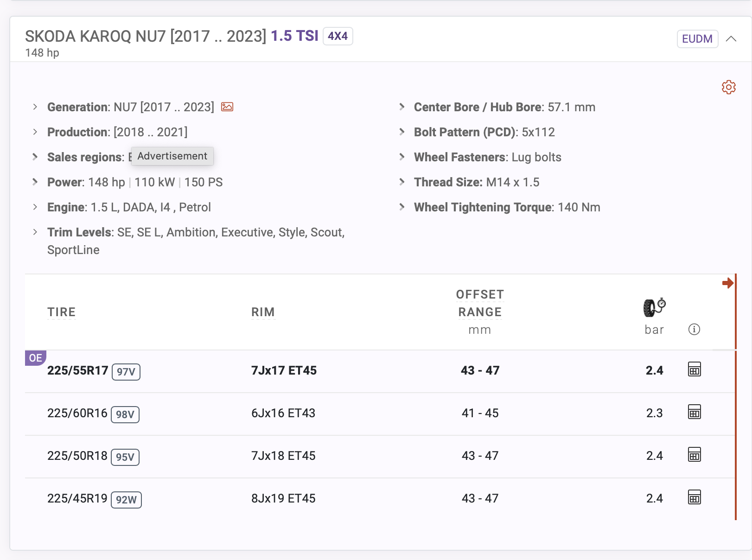Click the tire pressure gauge icon
752x560 pixels.
click(x=654, y=307)
